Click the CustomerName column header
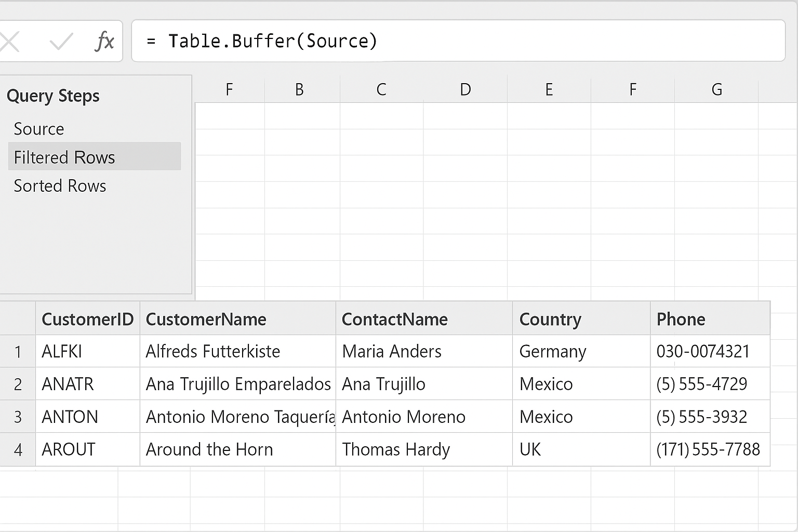798x532 pixels. (x=238, y=319)
